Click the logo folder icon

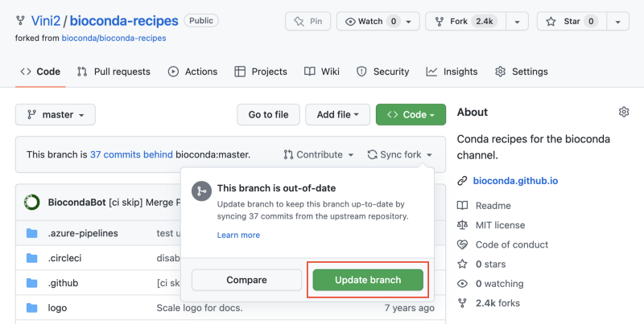click(32, 307)
